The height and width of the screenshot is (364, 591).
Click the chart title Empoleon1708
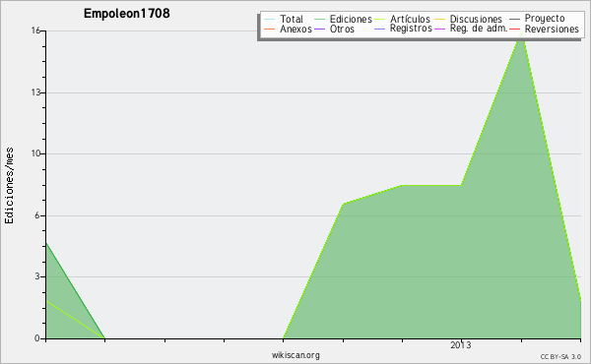pyautogui.click(x=127, y=14)
